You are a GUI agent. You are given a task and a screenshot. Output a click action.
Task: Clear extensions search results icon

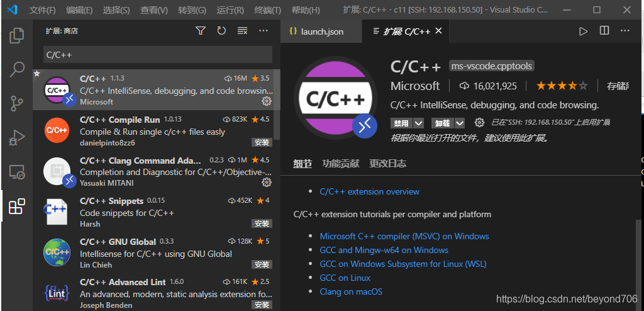click(242, 30)
